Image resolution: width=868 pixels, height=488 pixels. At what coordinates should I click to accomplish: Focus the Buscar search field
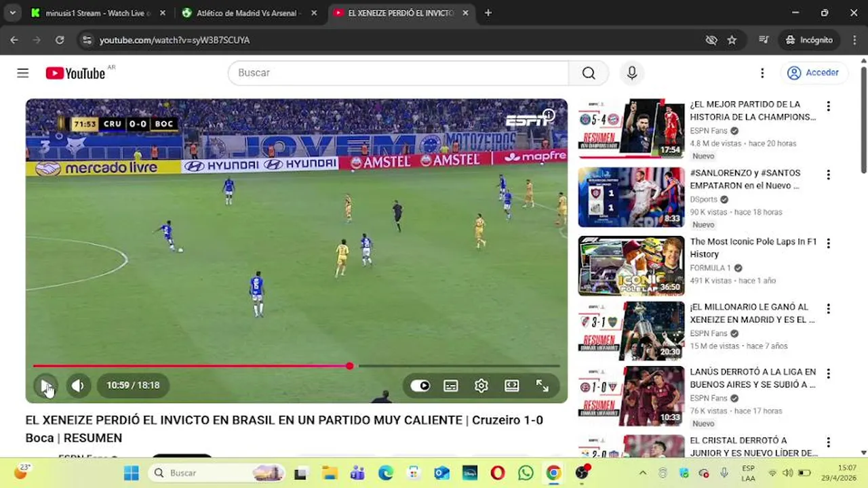pos(398,73)
